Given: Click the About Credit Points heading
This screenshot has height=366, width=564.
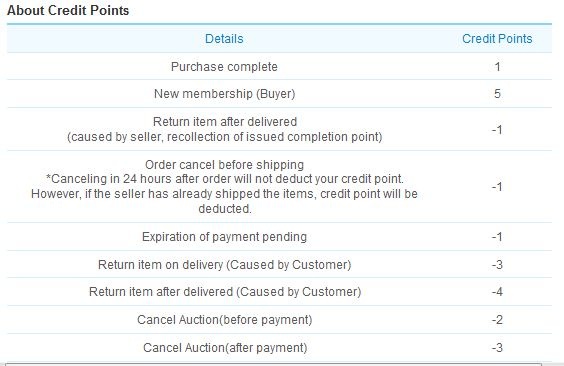Looking at the screenshot, I should [68, 10].
